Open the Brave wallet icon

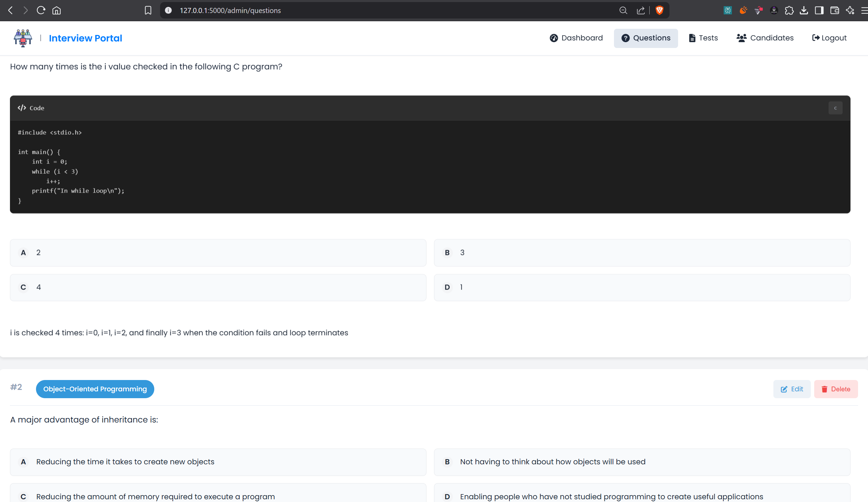pyautogui.click(x=835, y=10)
